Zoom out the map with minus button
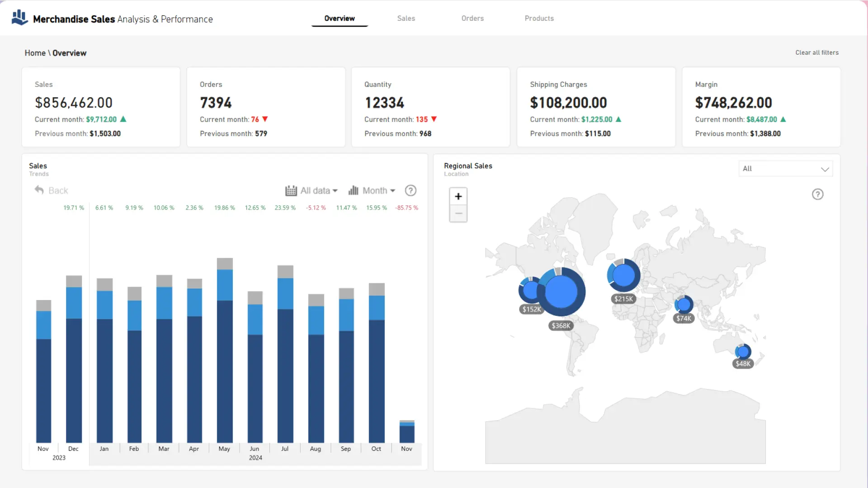The height and width of the screenshot is (488, 868). [458, 213]
